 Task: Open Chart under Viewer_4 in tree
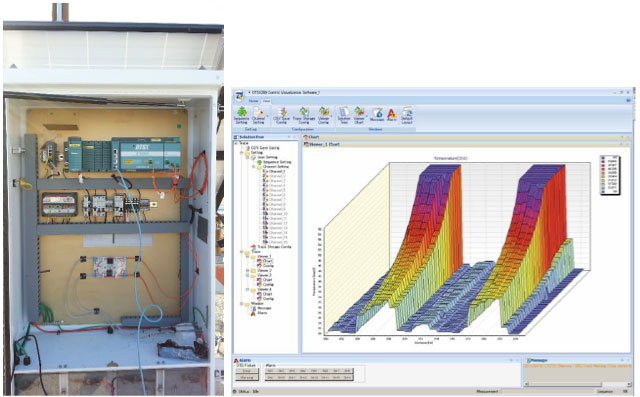point(264,294)
